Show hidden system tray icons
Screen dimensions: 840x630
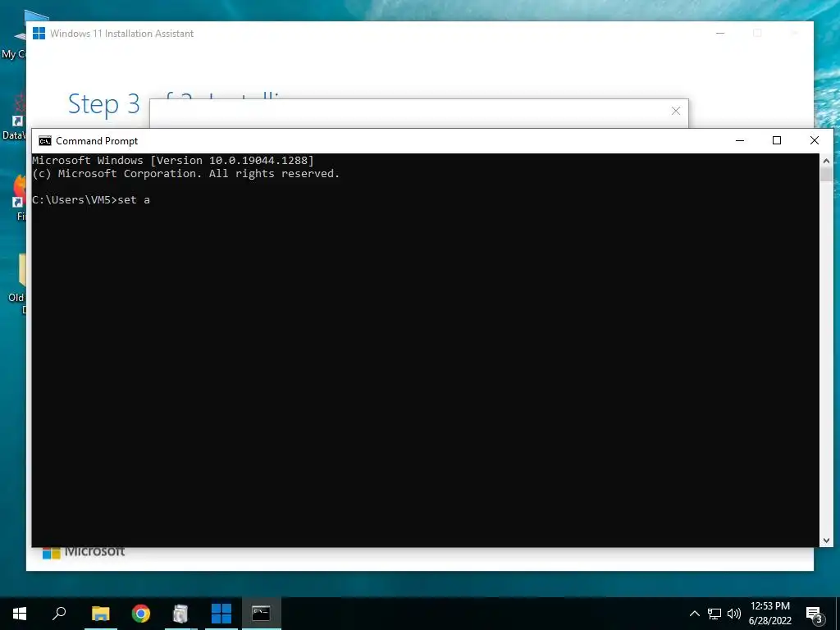coord(694,614)
